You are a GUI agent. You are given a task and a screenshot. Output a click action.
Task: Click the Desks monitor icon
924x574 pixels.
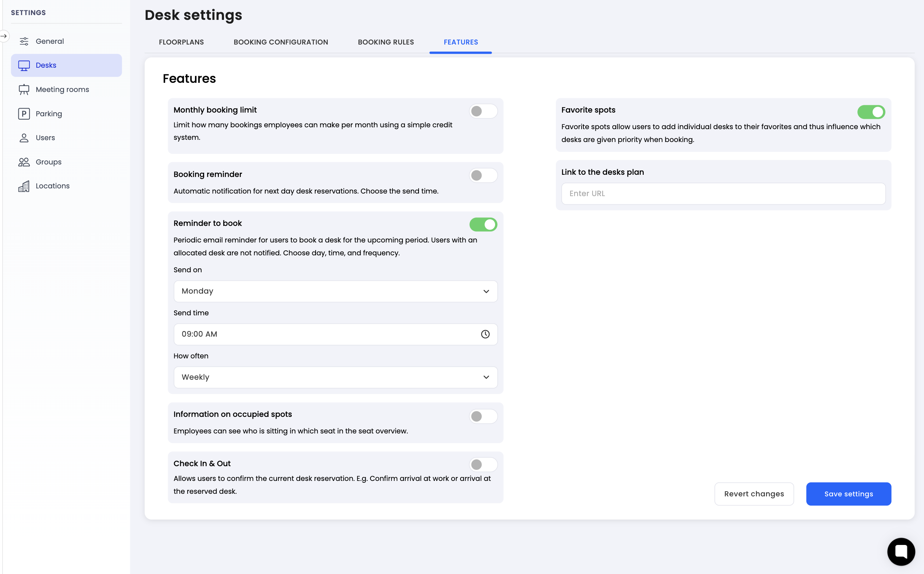click(x=24, y=65)
